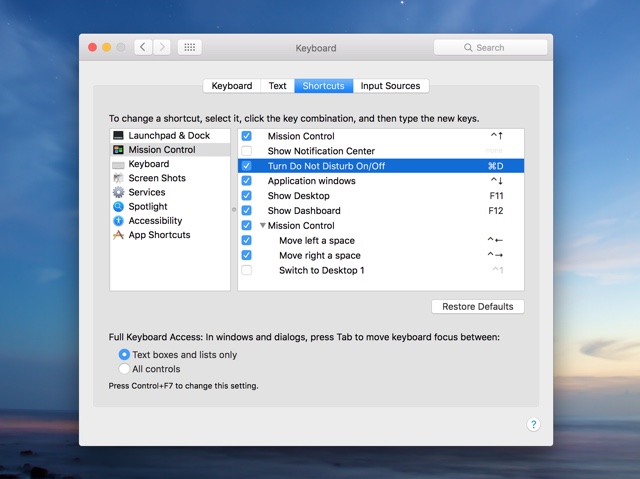Viewport: 640px width, 479px height.
Task: Select Services category
Action: [x=170, y=192]
